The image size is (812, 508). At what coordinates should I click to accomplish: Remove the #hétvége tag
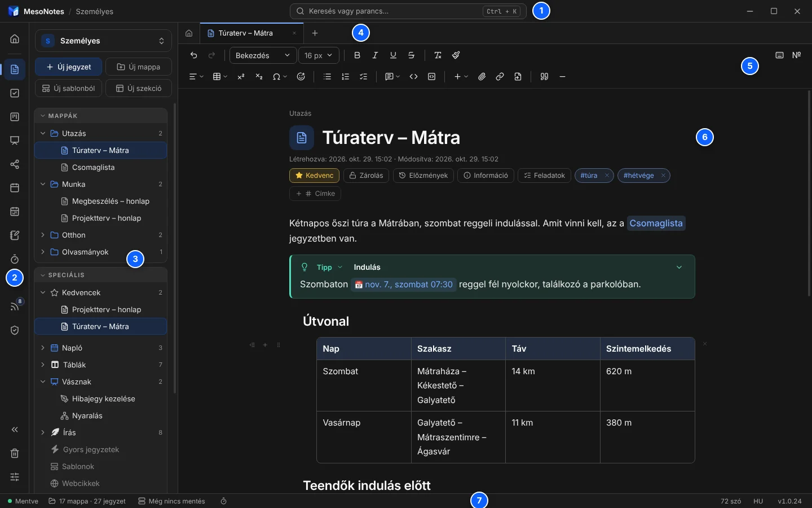tap(663, 176)
